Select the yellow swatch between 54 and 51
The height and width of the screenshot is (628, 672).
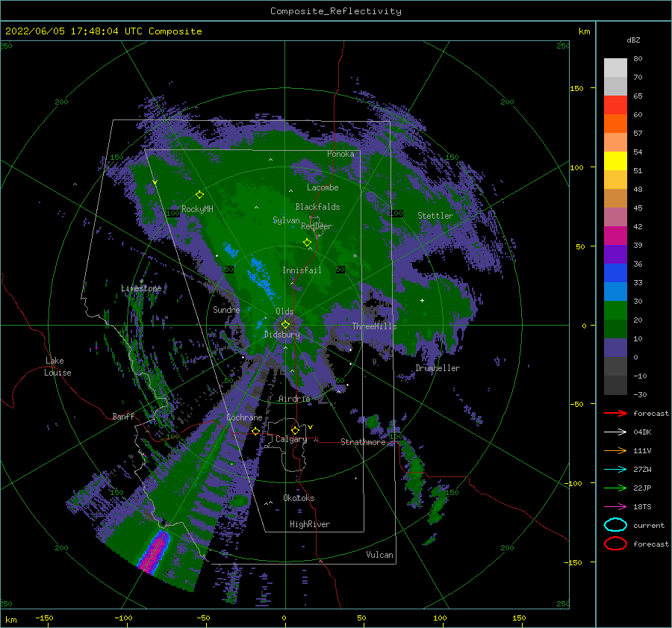click(615, 161)
